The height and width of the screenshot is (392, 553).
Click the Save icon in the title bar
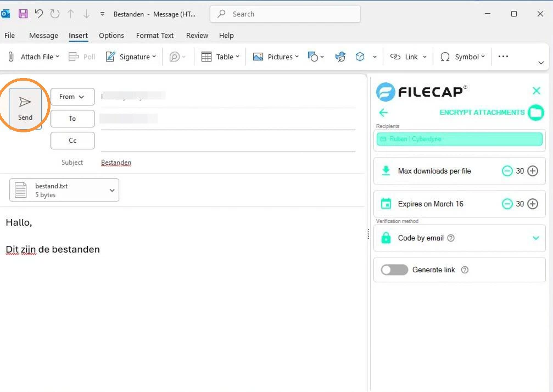[x=23, y=14]
